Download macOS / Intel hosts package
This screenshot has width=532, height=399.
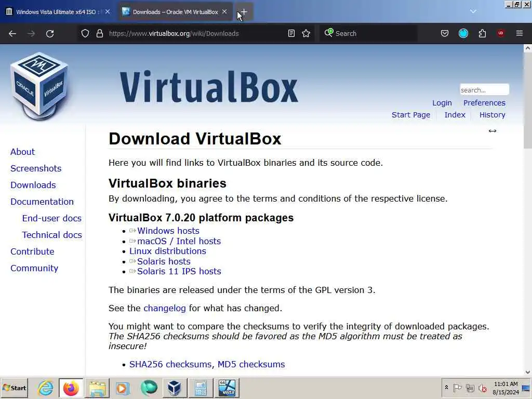click(x=179, y=241)
